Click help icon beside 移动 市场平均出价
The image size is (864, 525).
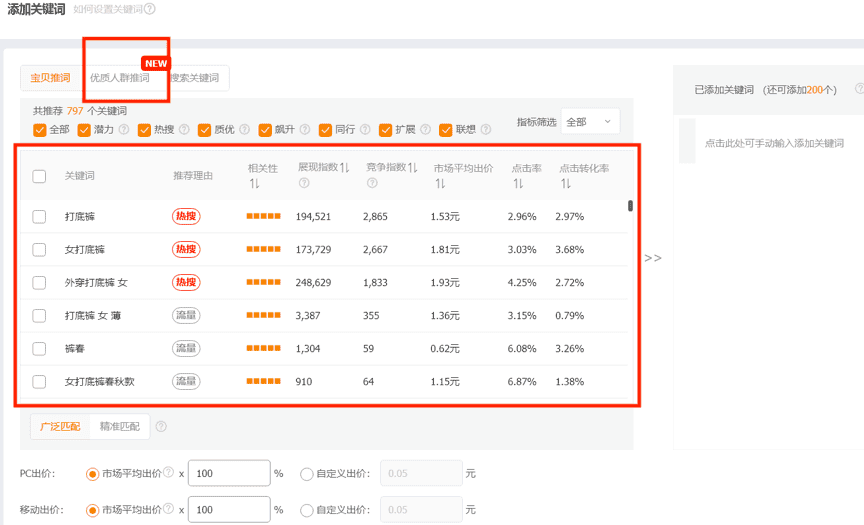point(169,508)
